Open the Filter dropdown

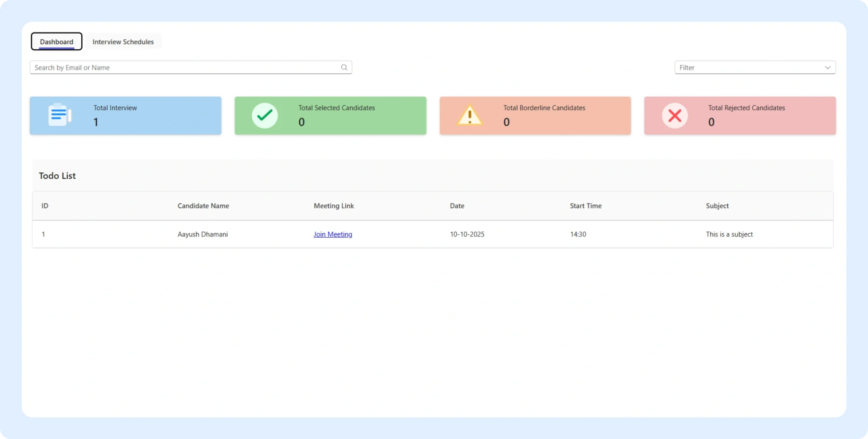(755, 67)
